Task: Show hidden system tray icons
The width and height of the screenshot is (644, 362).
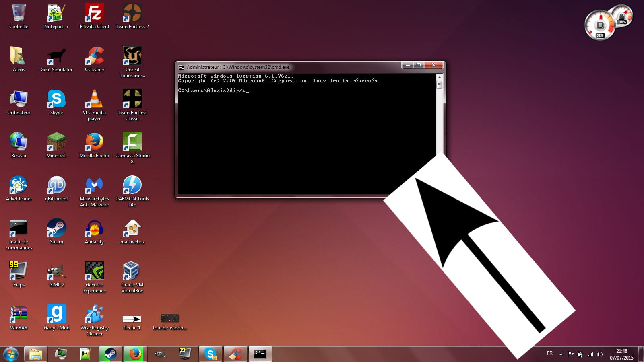Action: click(561, 354)
